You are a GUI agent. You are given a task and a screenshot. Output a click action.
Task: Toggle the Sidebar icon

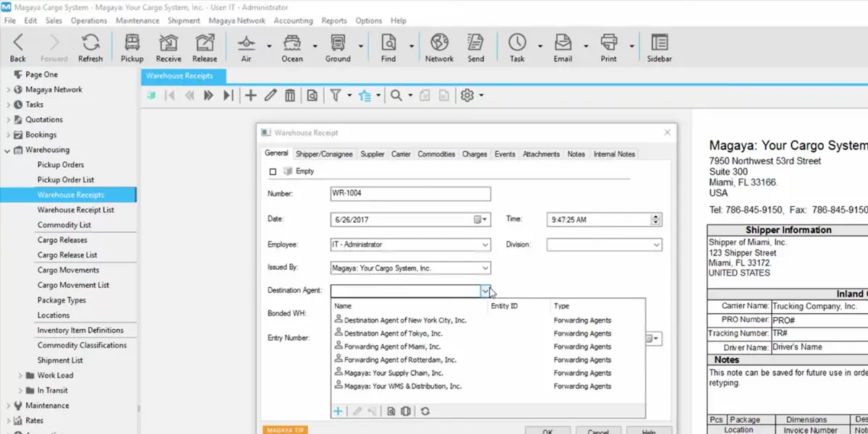point(659,42)
